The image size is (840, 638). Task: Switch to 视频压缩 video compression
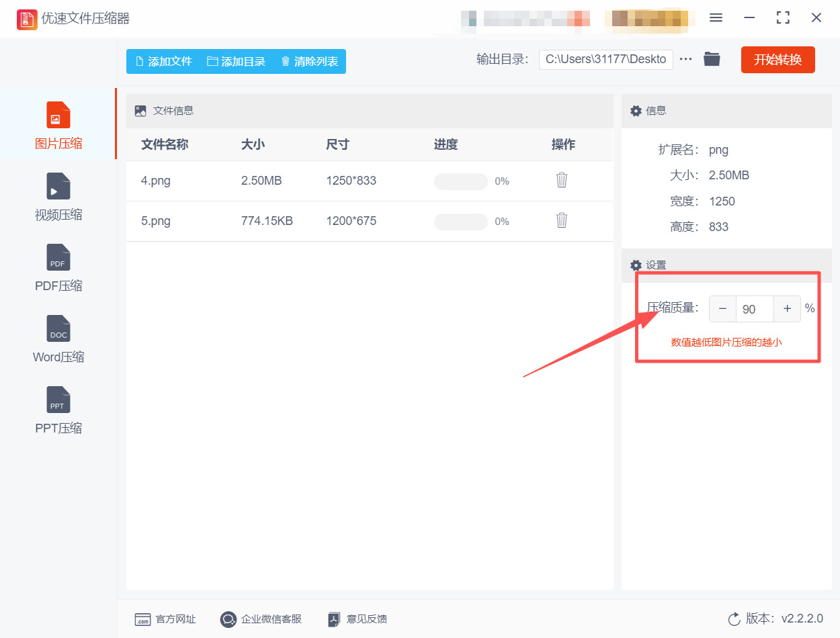[58, 197]
